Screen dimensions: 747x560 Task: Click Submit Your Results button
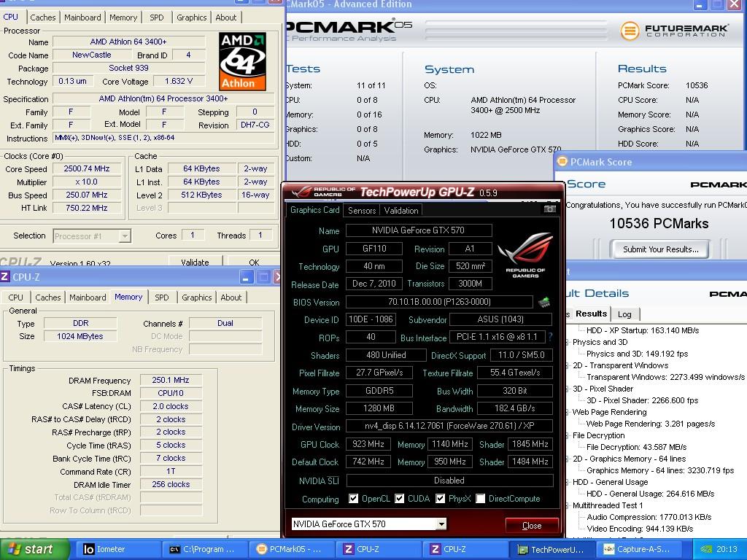click(x=660, y=249)
